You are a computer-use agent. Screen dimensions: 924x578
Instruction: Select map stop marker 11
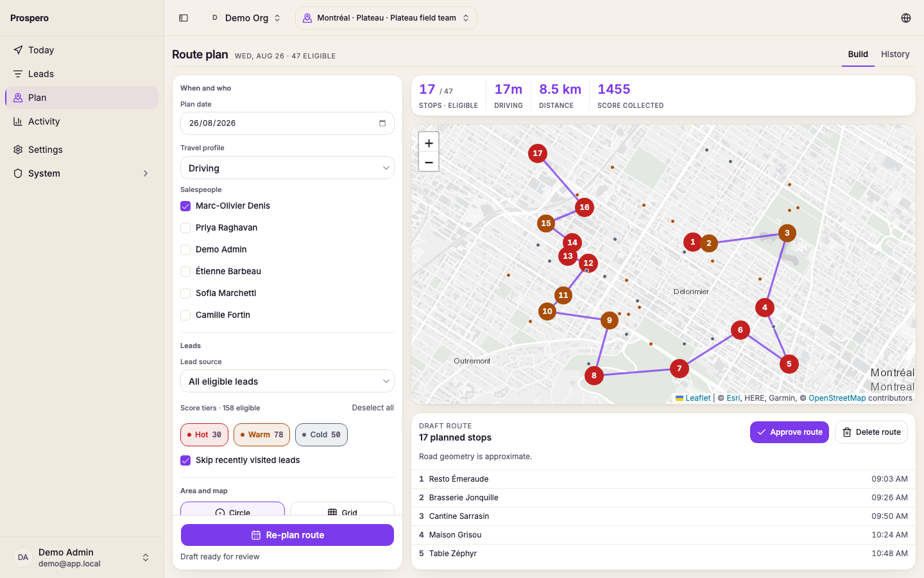tap(563, 295)
